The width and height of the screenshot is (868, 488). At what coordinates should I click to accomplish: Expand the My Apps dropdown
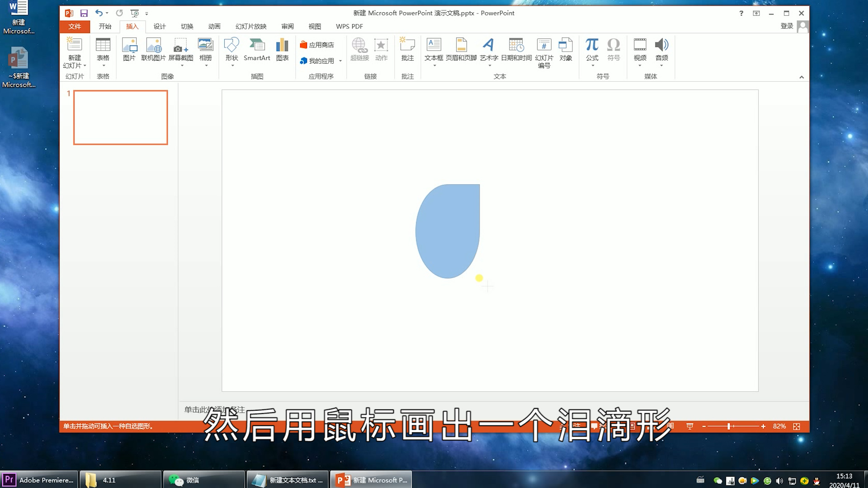[x=340, y=61]
